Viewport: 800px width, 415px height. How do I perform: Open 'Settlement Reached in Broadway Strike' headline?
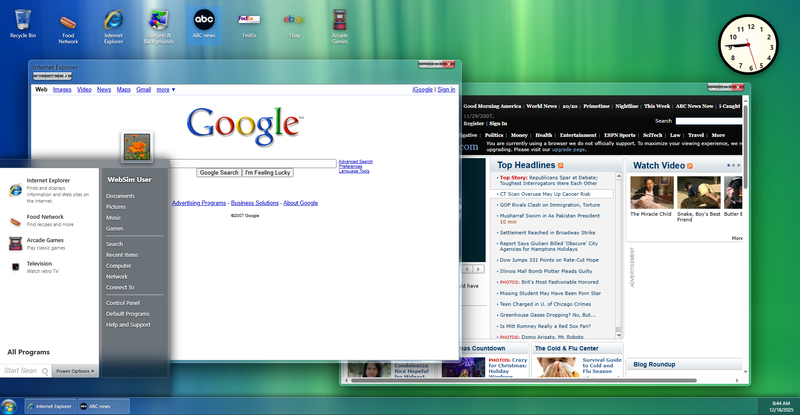(x=547, y=232)
